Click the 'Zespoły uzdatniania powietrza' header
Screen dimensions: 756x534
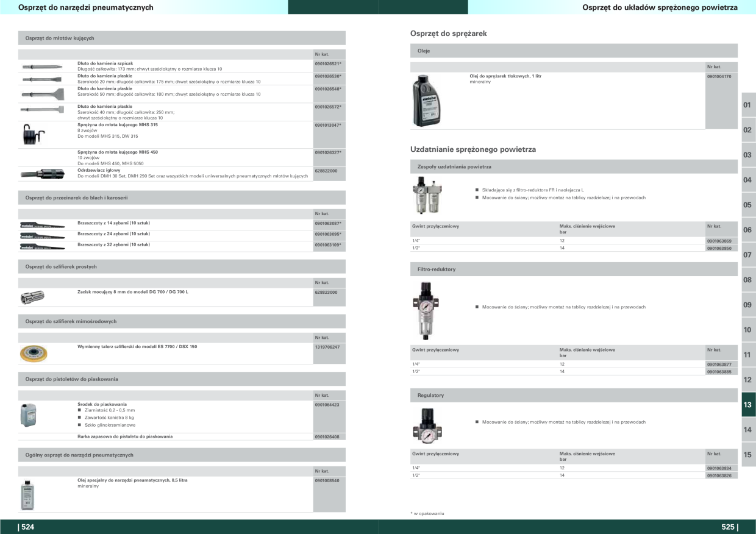(x=574, y=166)
